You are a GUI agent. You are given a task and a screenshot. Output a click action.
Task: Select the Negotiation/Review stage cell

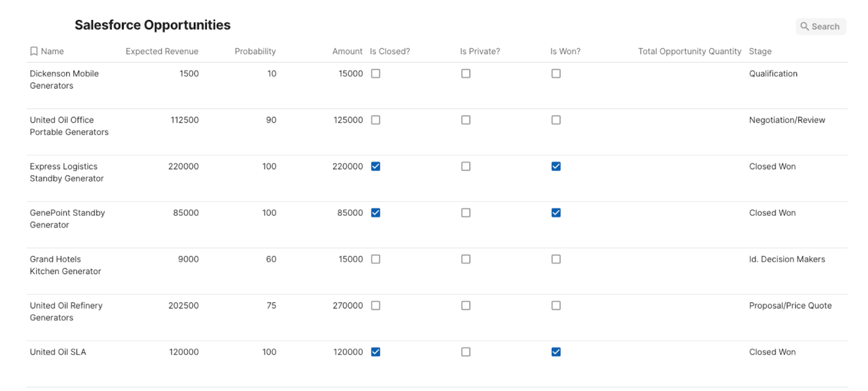click(787, 120)
